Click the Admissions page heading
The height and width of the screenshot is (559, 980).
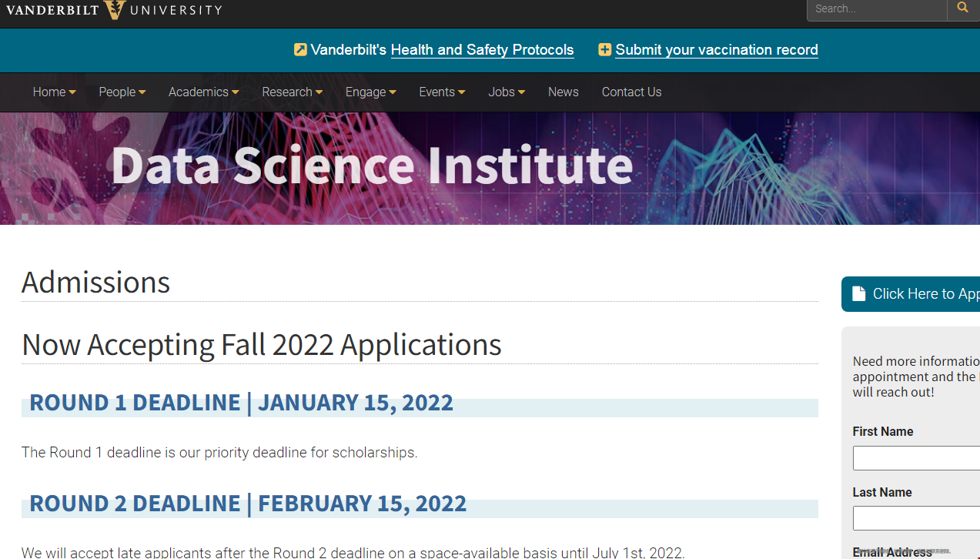[x=96, y=283]
